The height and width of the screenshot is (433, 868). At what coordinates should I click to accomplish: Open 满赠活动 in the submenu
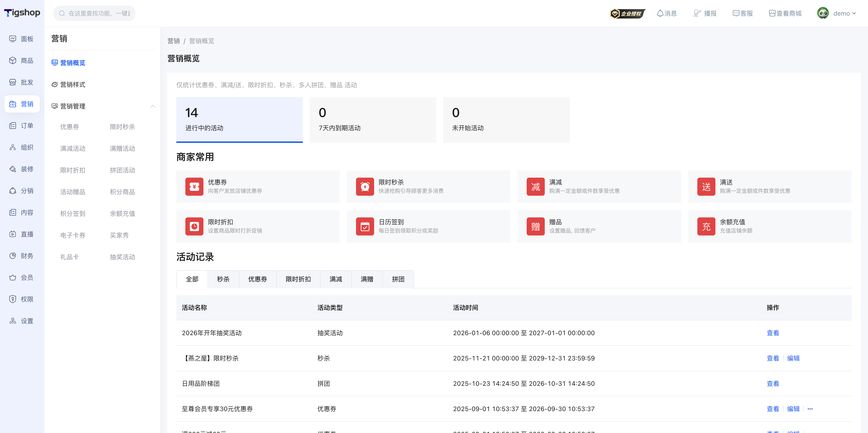coord(122,149)
